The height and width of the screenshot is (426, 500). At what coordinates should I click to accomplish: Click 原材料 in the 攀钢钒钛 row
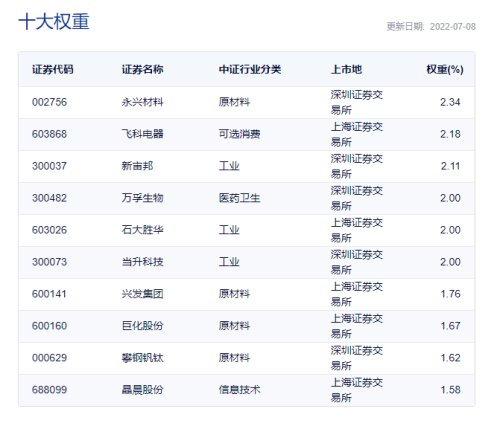[x=234, y=358]
